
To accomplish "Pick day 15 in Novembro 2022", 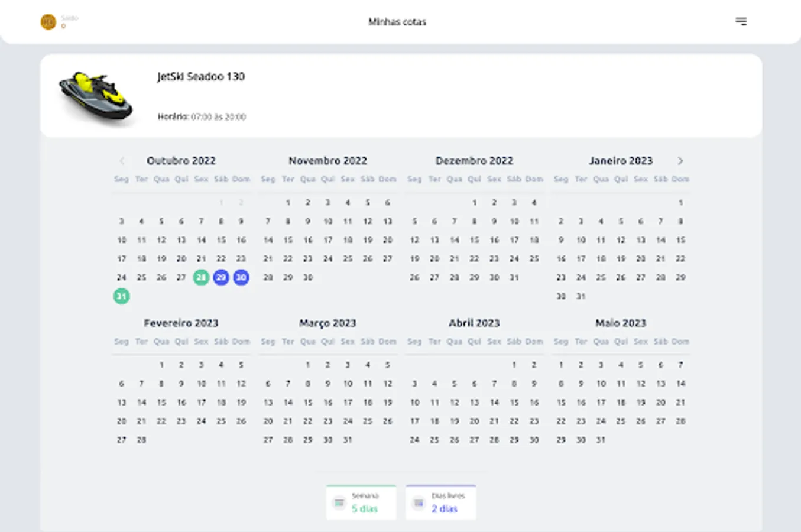I will [x=288, y=240].
